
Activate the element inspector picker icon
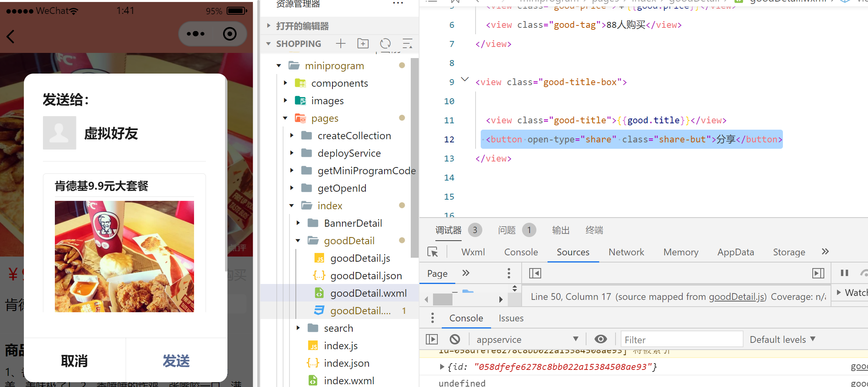click(x=433, y=252)
